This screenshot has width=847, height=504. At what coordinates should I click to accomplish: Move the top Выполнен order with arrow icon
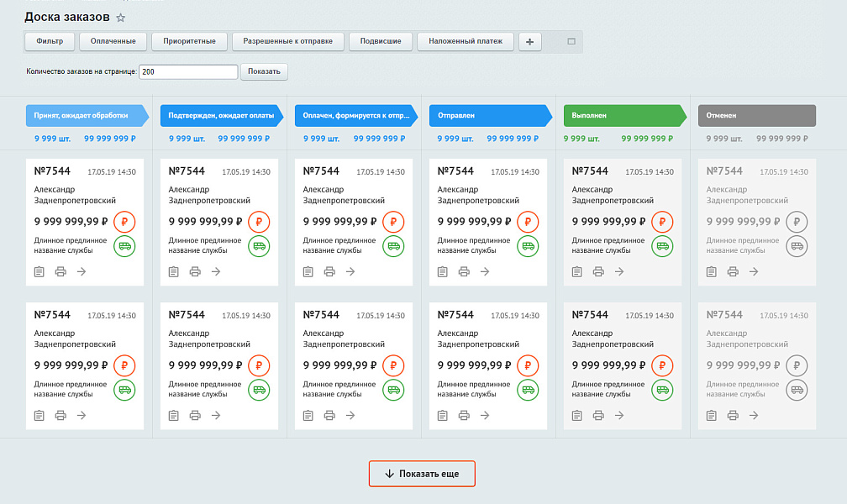619,271
